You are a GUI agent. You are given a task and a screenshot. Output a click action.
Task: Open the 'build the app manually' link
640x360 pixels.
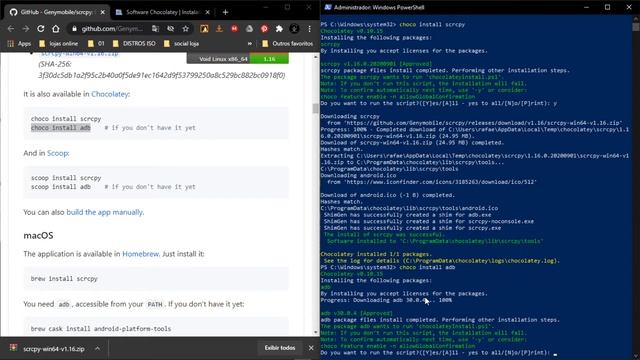coord(104,212)
